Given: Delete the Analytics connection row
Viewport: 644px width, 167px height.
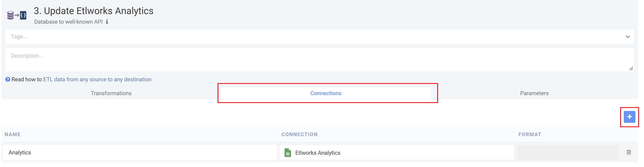Looking at the screenshot, I should coord(629,152).
